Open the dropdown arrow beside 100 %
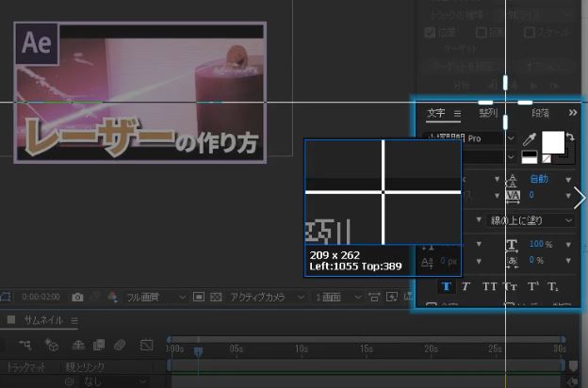588x388 pixels. (568, 245)
